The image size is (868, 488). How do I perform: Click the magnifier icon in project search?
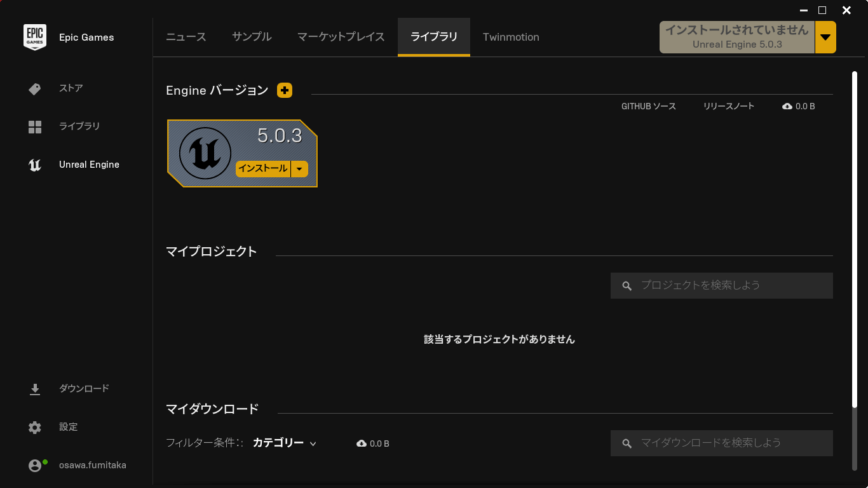627,286
